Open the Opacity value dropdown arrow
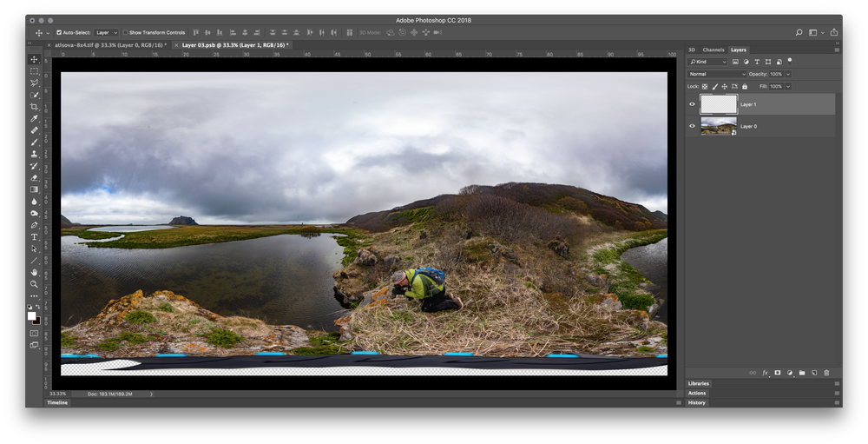This screenshot has height=444, width=868. click(x=788, y=74)
